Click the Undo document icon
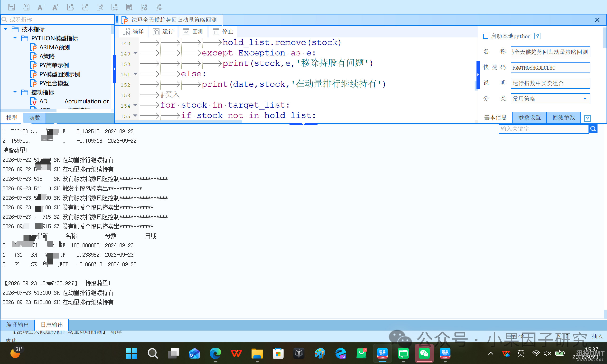This screenshot has width=607, height=364. point(70,7)
